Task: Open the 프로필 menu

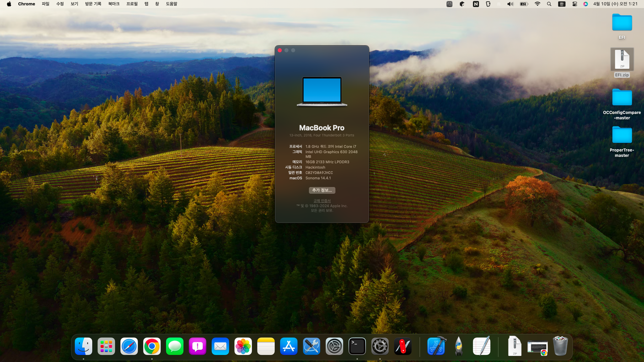Action: 132,4
